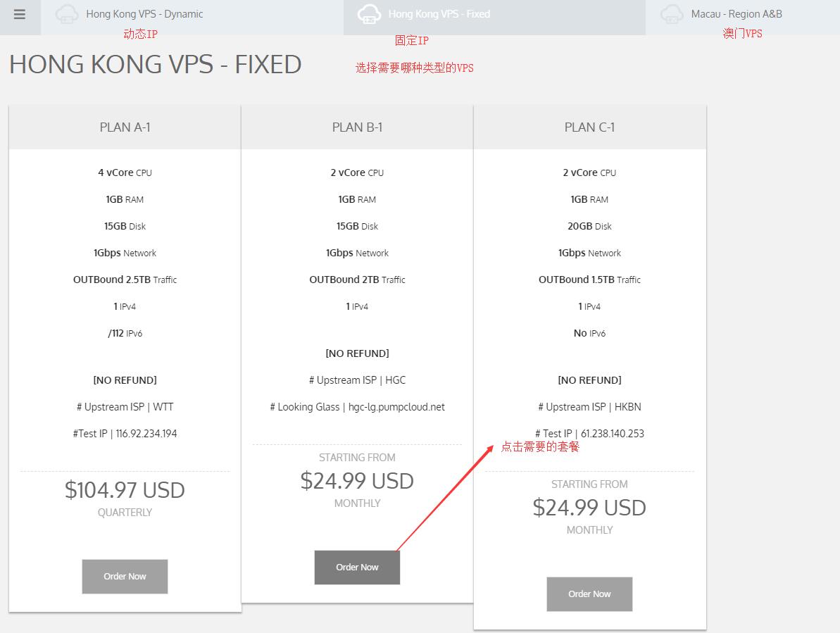The height and width of the screenshot is (633, 840).
Task: Select the Hong Kong VPS - Fixed tab
Action: tap(439, 14)
